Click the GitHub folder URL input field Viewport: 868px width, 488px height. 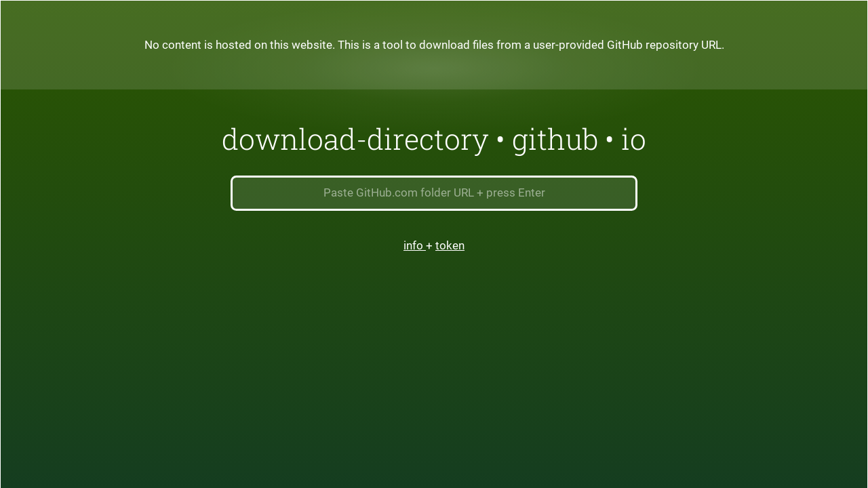(434, 193)
